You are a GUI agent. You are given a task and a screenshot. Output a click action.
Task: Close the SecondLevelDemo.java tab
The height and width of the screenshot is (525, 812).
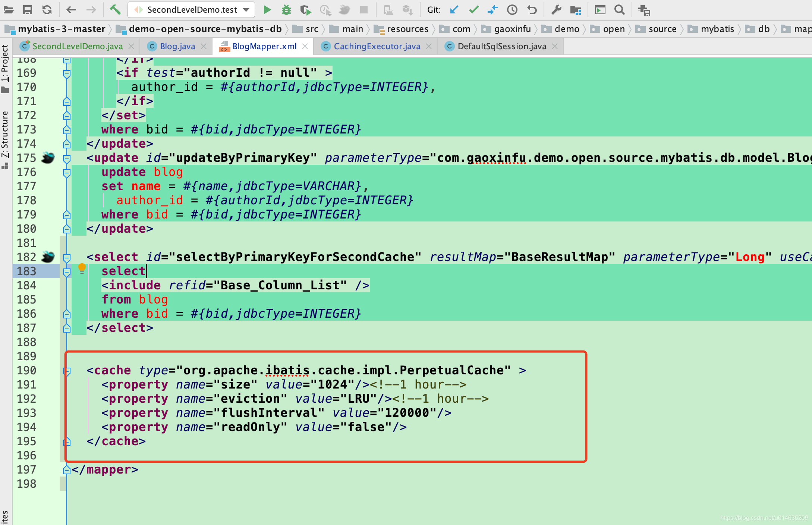click(131, 46)
